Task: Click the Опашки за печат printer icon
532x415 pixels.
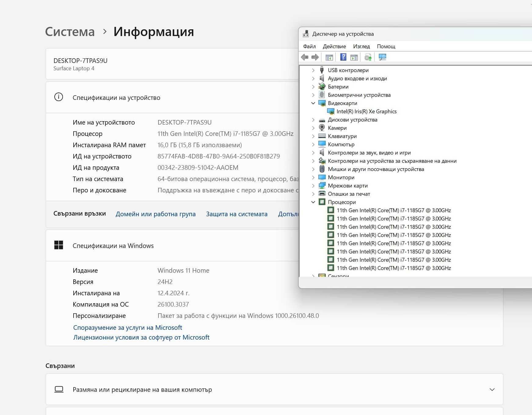Action: coord(322,194)
